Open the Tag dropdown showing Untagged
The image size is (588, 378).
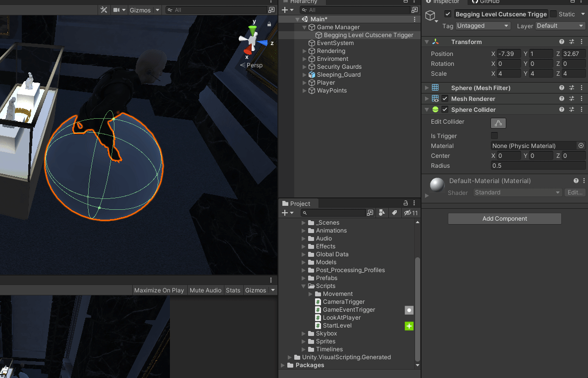[x=482, y=26]
